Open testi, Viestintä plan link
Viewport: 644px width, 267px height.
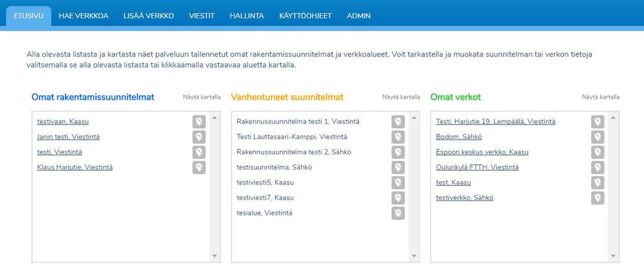tap(60, 152)
